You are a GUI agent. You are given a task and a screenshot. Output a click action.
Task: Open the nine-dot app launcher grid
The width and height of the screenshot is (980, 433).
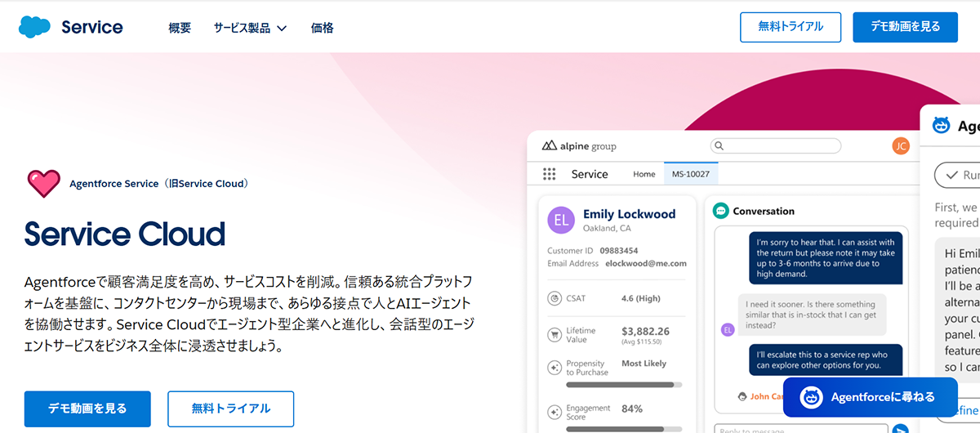[550, 174]
